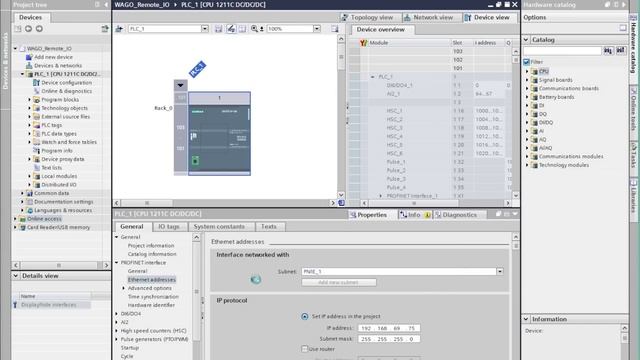
Task: Click the back navigation arrow in Project tree toolbar
Action: (29, 29)
